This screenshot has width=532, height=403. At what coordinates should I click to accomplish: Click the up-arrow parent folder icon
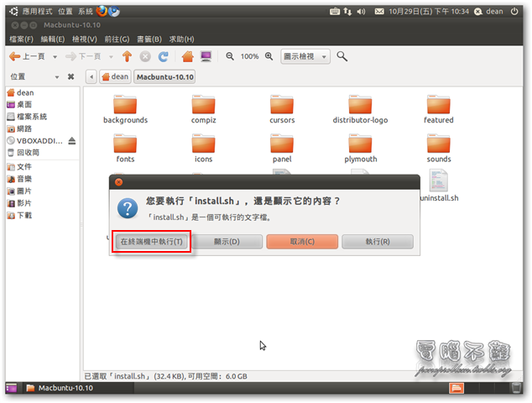(128, 56)
